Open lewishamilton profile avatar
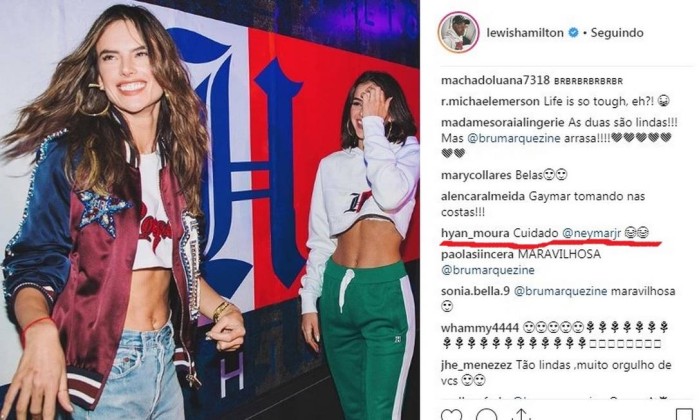This screenshot has height=420, width=699. tap(458, 32)
